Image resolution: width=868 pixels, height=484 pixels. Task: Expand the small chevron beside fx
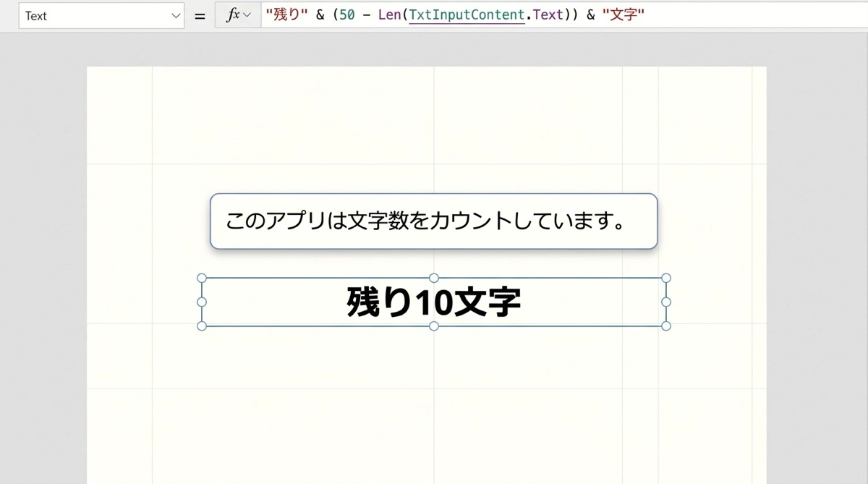pos(247,16)
